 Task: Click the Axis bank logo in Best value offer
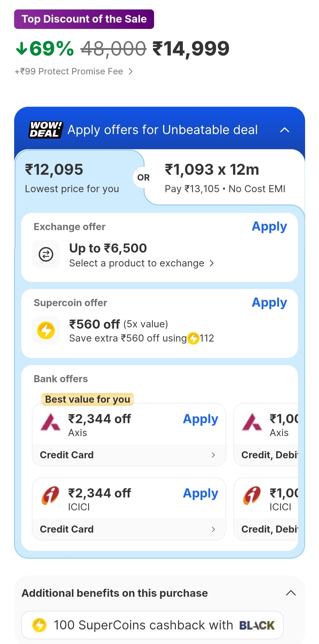click(x=51, y=422)
